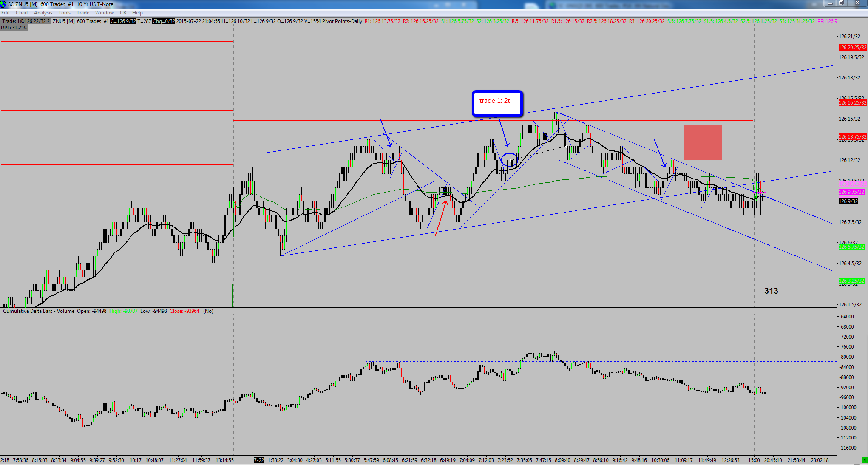Screen dimensions: 868x465
Task: Click the '15:00' time label on the time axis
Action: pyautogui.click(x=754, y=460)
